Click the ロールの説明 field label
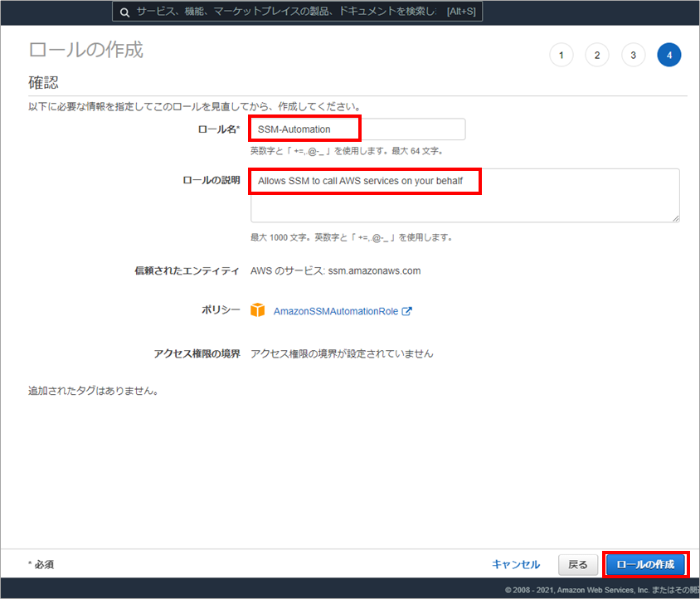Viewport: 700px width, 599px height. coord(211,181)
